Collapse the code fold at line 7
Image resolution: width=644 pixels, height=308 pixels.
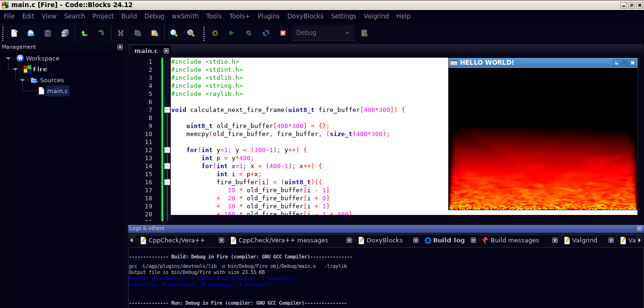click(167, 110)
